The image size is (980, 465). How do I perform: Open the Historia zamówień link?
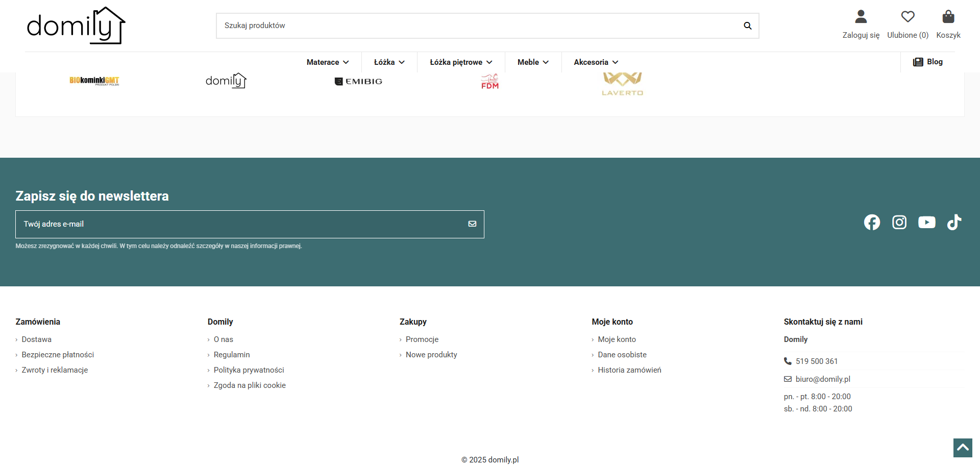tap(629, 370)
